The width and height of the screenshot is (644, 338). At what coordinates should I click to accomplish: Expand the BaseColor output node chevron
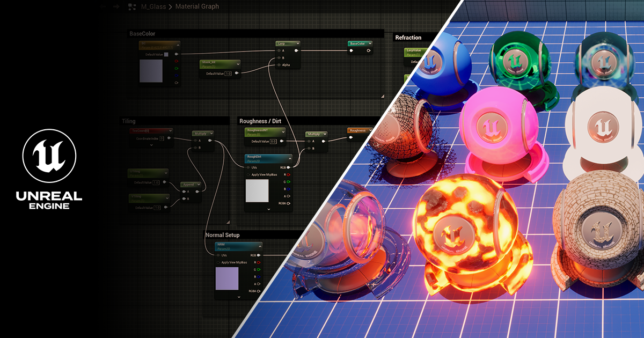(369, 43)
